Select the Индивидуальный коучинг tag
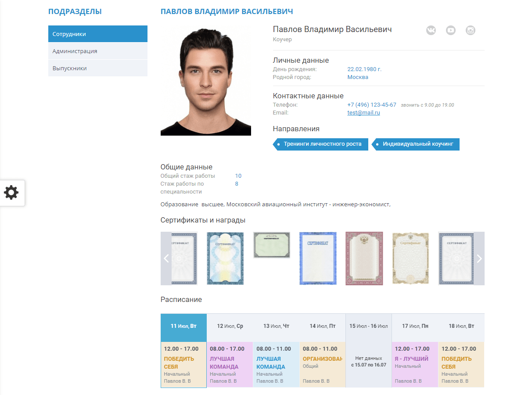532x395 pixels. (417, 144)
